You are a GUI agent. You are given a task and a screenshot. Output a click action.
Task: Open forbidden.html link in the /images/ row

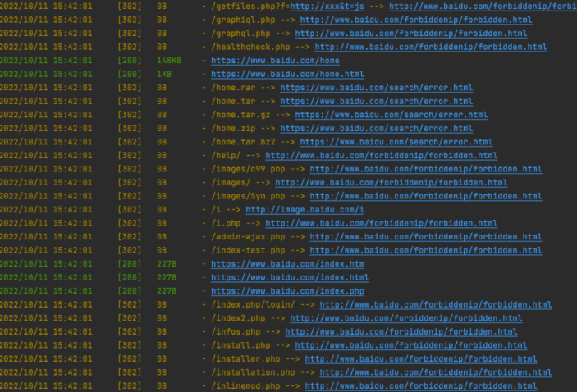(392, 183)
